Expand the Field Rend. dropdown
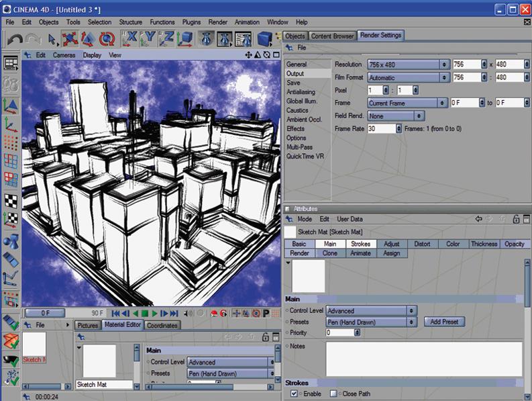The width and height of the screenshot is (532, 401). (396, 116)
